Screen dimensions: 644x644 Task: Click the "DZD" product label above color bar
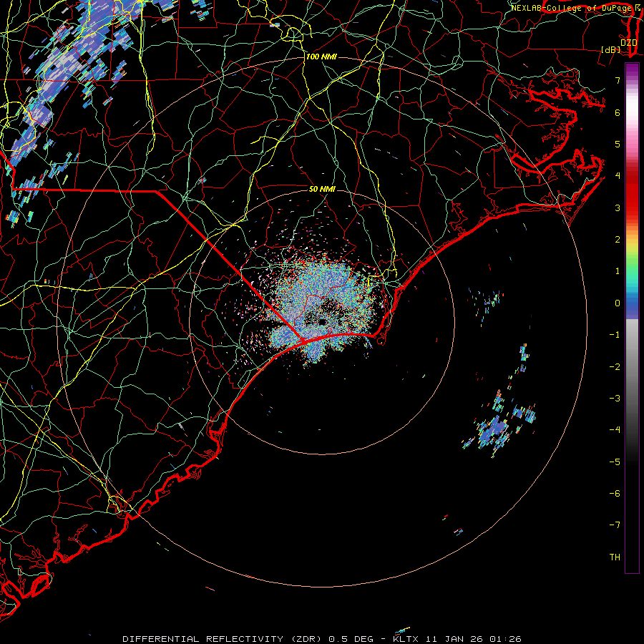tap(629, 42)
